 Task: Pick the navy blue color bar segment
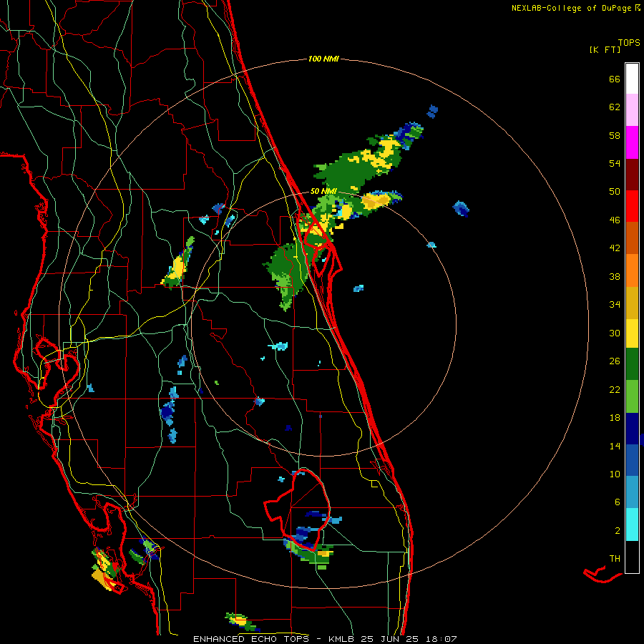632,429
